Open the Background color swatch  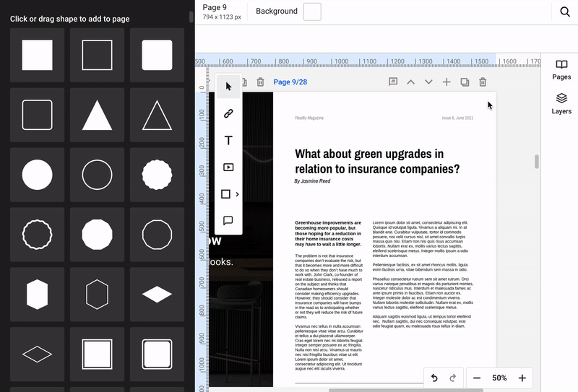(312, 12)
